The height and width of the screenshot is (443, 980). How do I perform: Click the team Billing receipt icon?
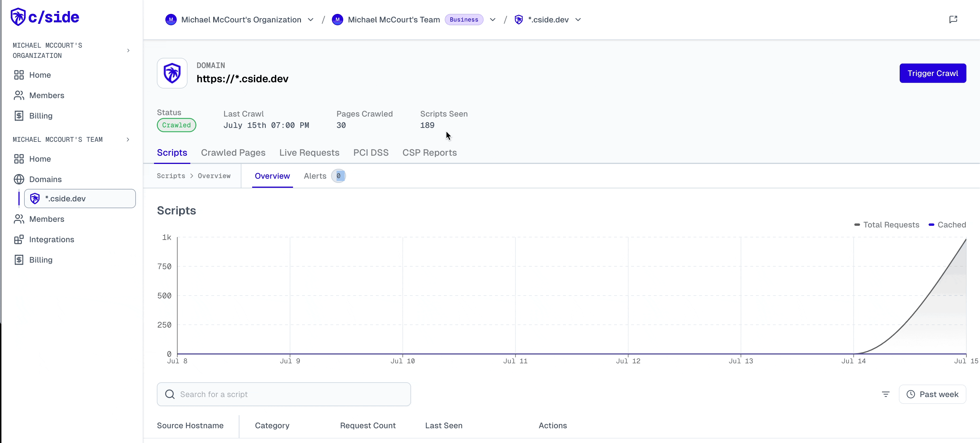click(19, 260)
